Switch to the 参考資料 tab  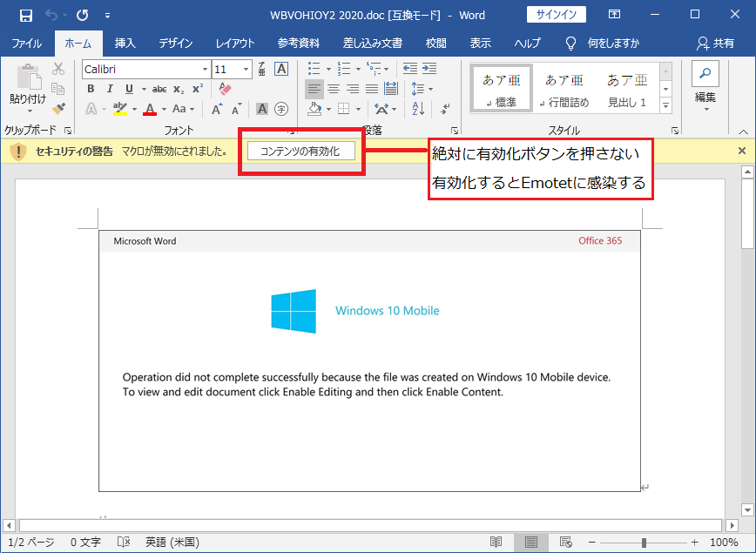click(299, 44)
